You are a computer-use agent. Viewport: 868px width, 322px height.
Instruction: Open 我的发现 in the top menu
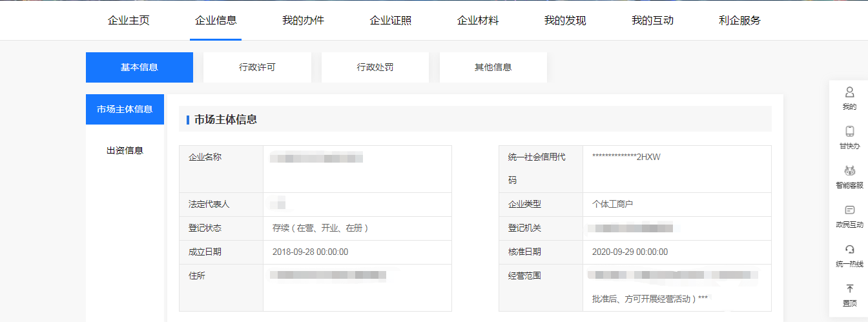[x=565, y=21]
